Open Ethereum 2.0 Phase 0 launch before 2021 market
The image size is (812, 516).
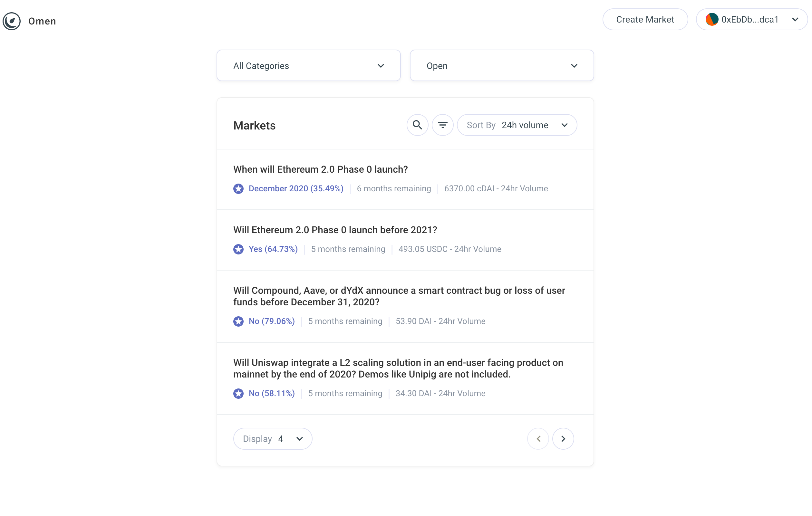coord(335,230)
